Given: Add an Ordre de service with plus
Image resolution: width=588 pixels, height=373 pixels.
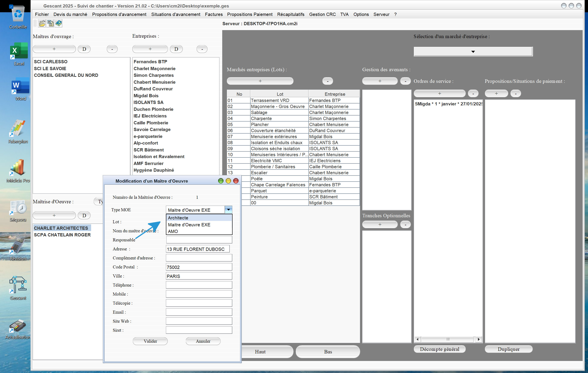Looking at the screenshot, I should (439, 93).
